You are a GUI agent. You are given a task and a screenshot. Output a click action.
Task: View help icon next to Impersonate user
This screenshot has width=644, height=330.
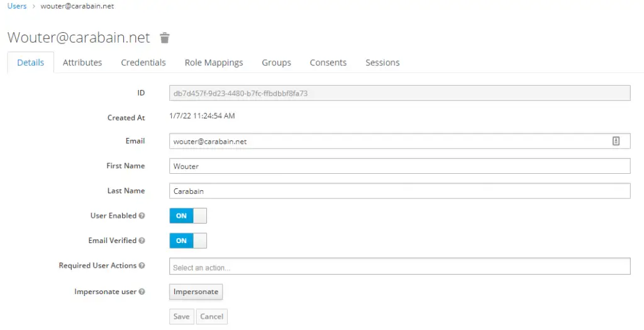point(142,292)
